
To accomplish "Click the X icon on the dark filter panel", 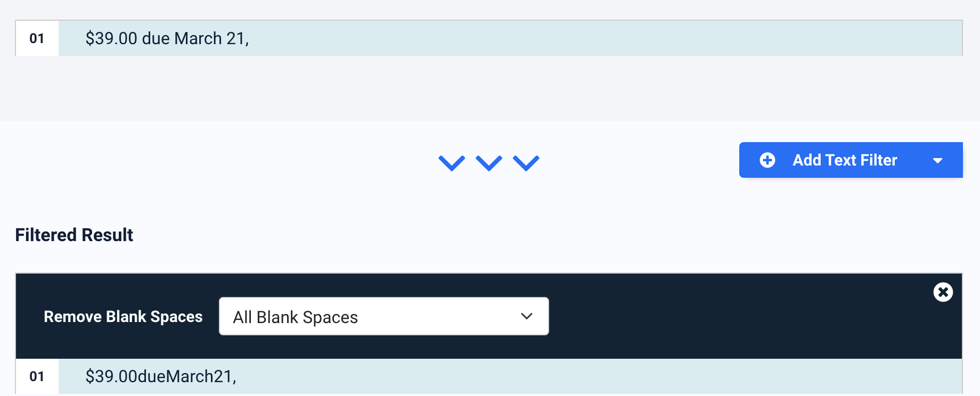I will point(943,292).
